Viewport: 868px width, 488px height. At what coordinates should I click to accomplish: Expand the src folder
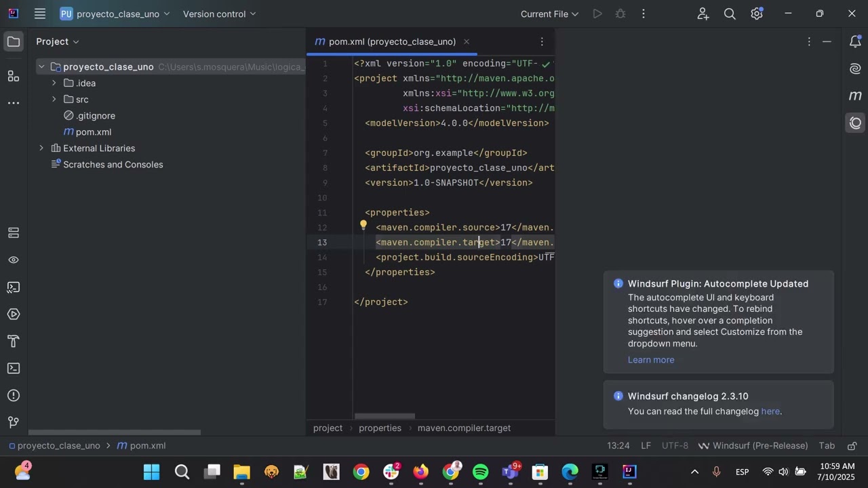(54, 99)
